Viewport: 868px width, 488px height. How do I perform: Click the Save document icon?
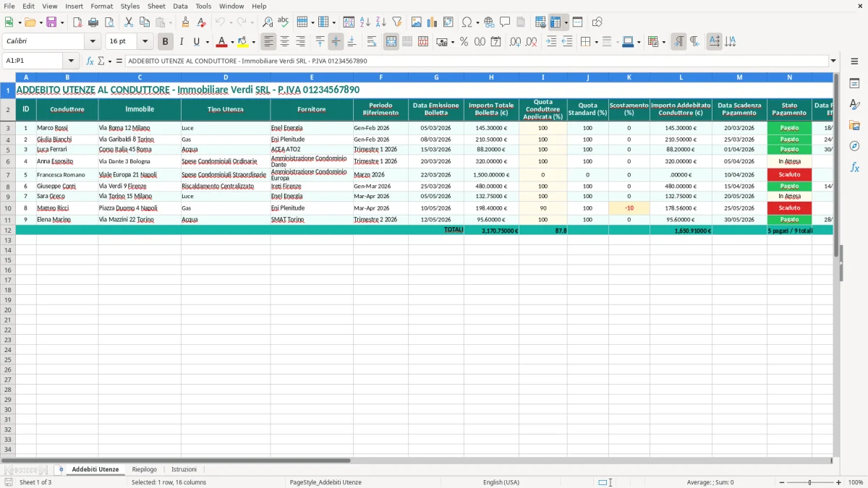51,22
